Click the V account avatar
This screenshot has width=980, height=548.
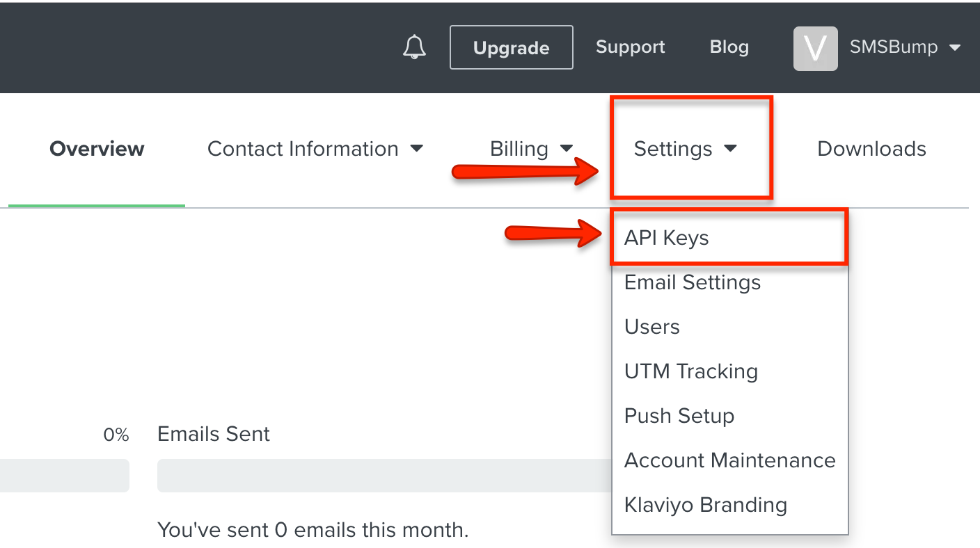815,48
